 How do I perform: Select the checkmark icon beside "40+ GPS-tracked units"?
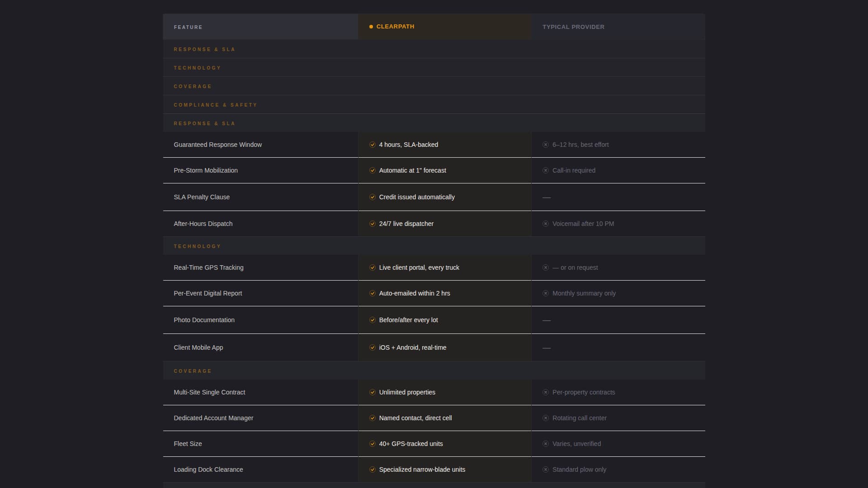click(373, 444)
